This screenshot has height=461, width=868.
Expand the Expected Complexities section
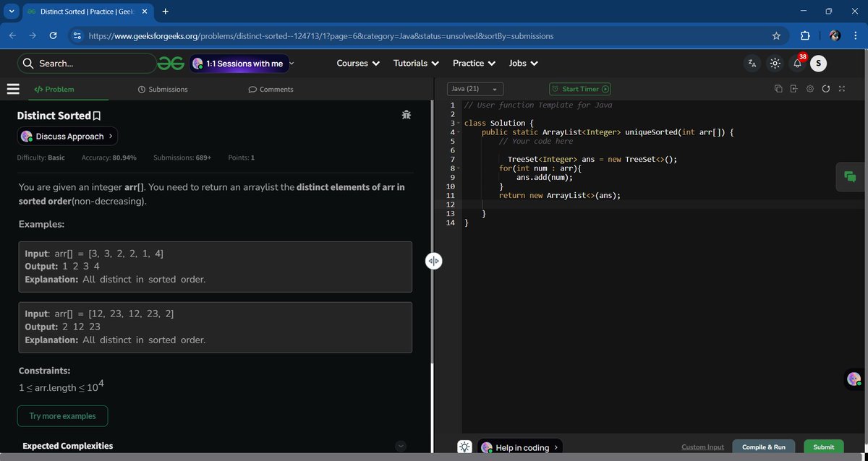pyautogui.click(x=401, y=446)
